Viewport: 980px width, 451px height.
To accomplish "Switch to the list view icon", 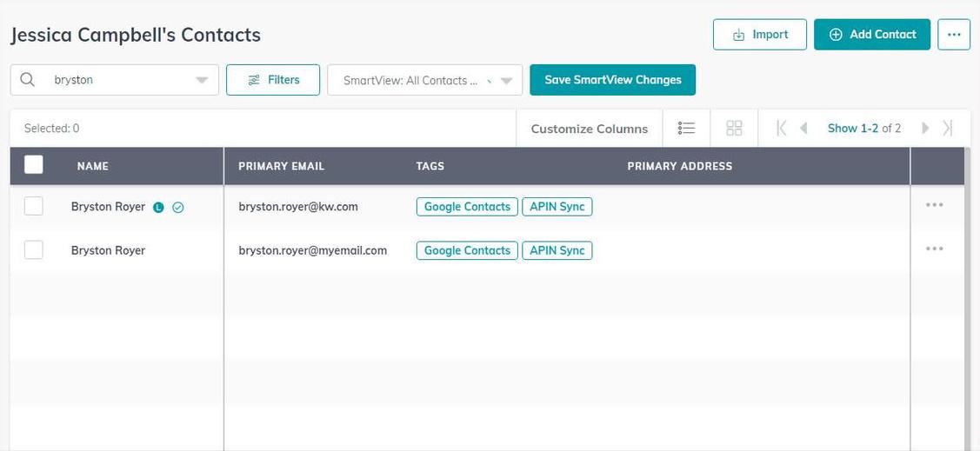I will (686, 128).
